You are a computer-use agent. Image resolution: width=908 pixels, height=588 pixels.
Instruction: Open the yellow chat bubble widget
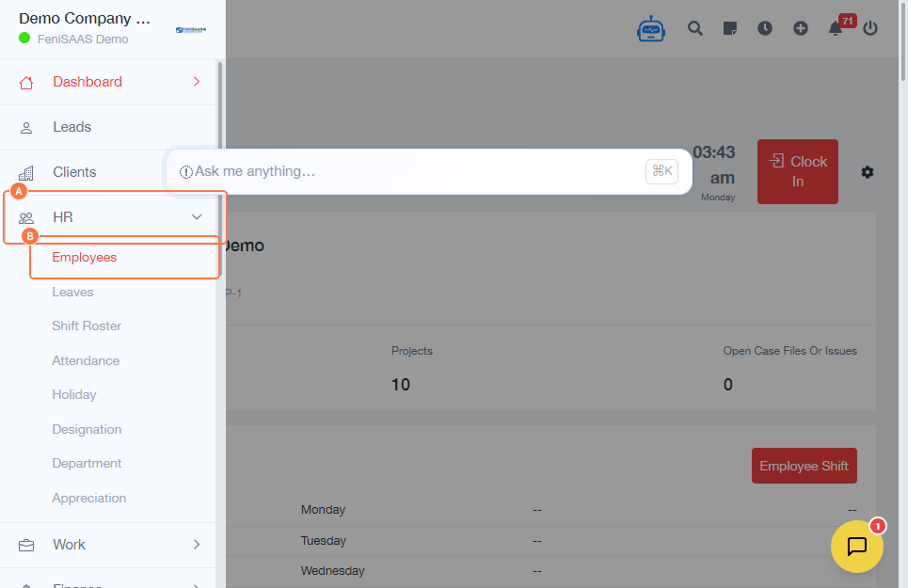pyautogui.click(x=856, y=547)
